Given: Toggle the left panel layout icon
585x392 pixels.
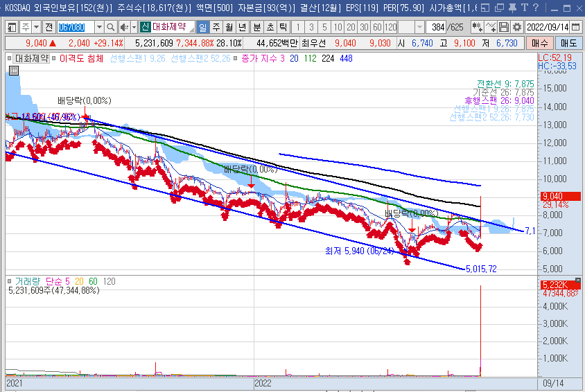Looking at the screenshot, I should pos(12,27).
